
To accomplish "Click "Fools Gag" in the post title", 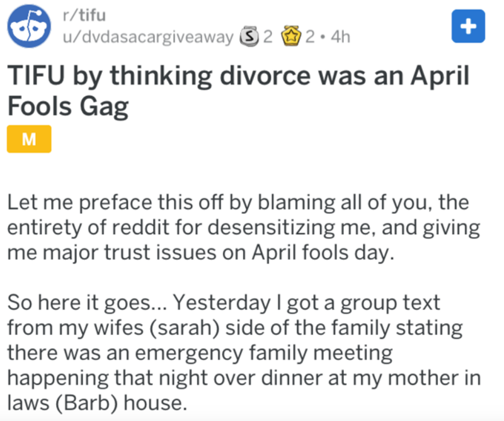I will tap(68, 108).
